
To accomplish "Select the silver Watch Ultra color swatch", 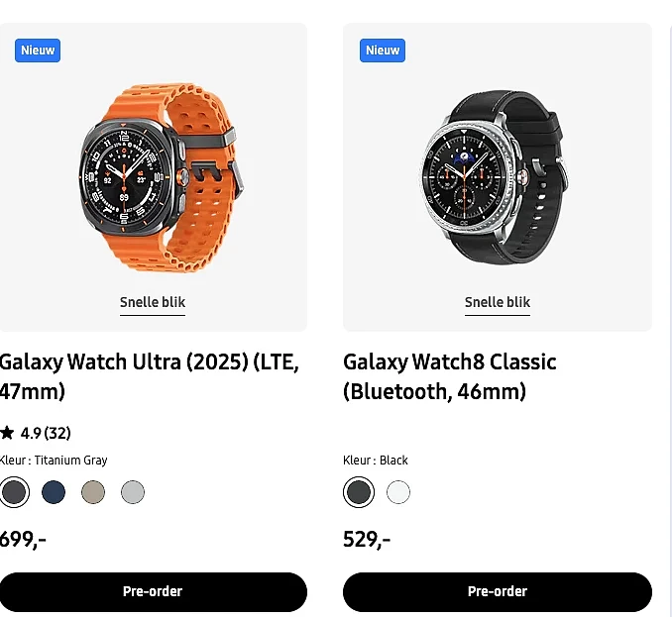I will (133, 492).
